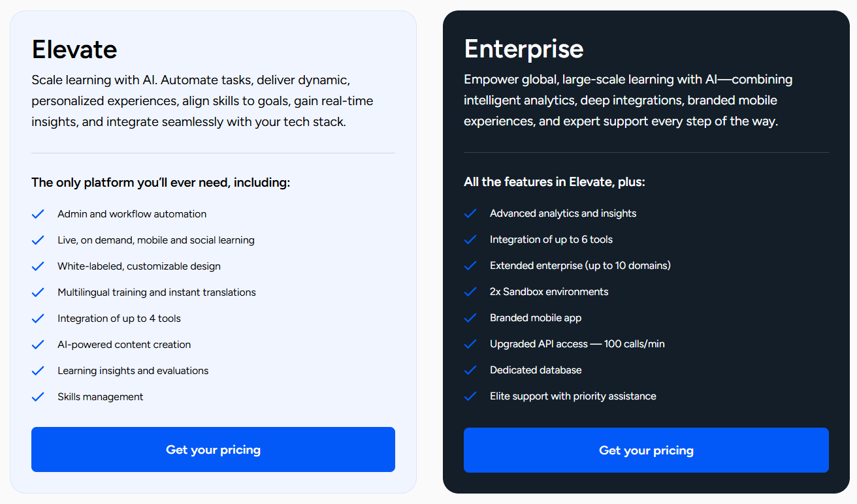This screenshot has height=504, width=857.
Task: Click Upgraded API access 100 calls/min item
Action: point(577,344)
